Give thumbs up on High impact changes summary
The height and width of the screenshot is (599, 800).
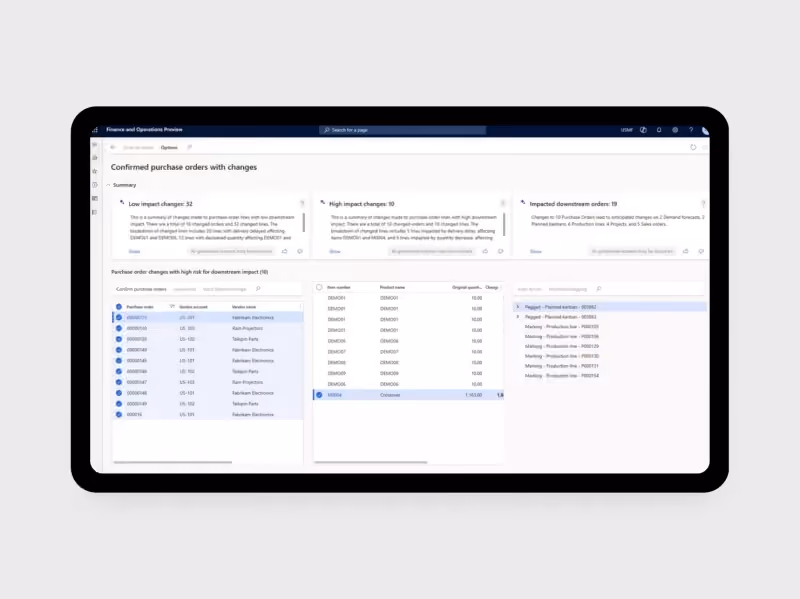click(485, 251)
